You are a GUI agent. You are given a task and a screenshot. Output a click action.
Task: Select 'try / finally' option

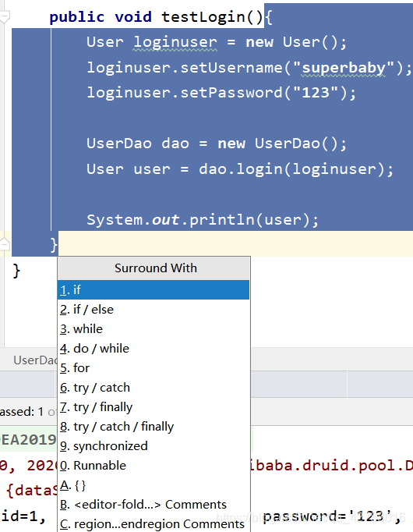coord(154,407)
